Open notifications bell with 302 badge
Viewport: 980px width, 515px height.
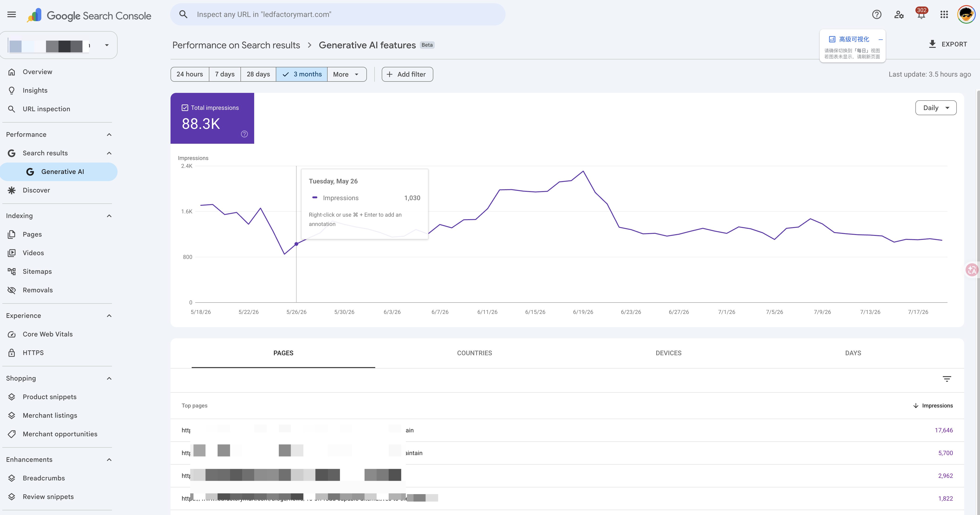921,14
